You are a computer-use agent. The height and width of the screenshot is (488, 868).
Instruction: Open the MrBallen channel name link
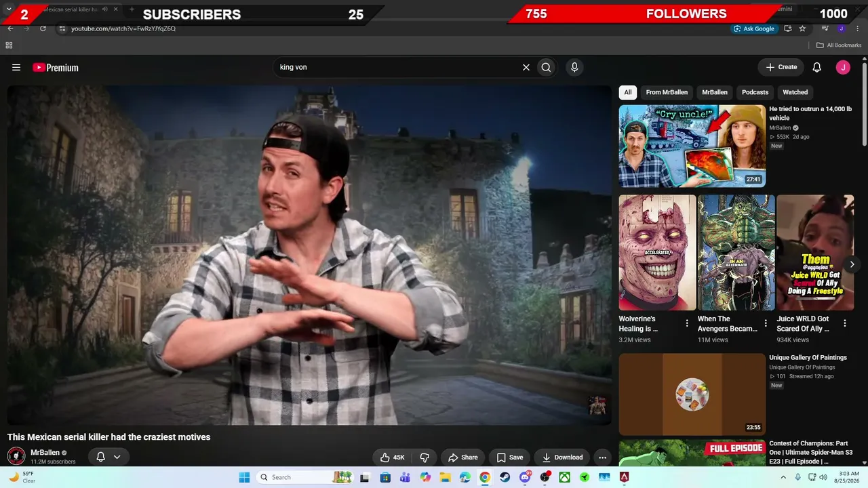click(x=45, y=453)
